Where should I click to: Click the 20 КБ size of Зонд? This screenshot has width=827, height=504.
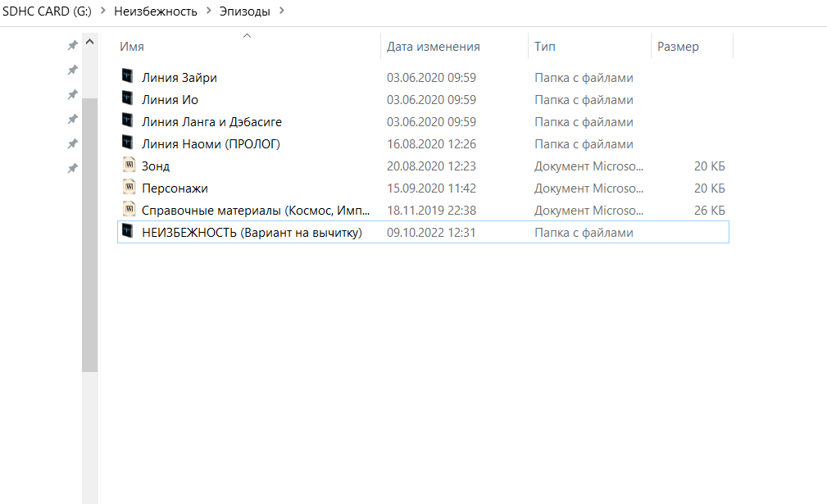[x=710, y=166]
